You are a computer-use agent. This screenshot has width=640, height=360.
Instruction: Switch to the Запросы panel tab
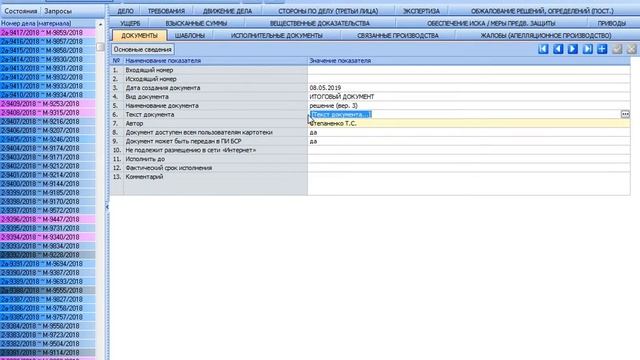pos(58,11)
